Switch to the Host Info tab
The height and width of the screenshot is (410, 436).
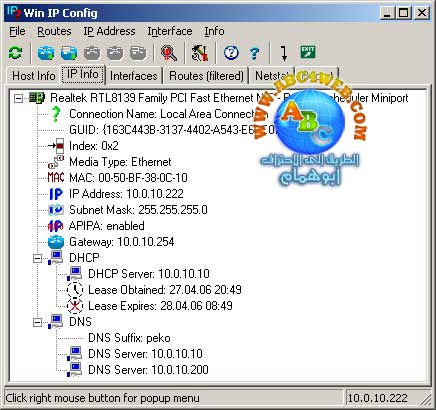[34, 76]
